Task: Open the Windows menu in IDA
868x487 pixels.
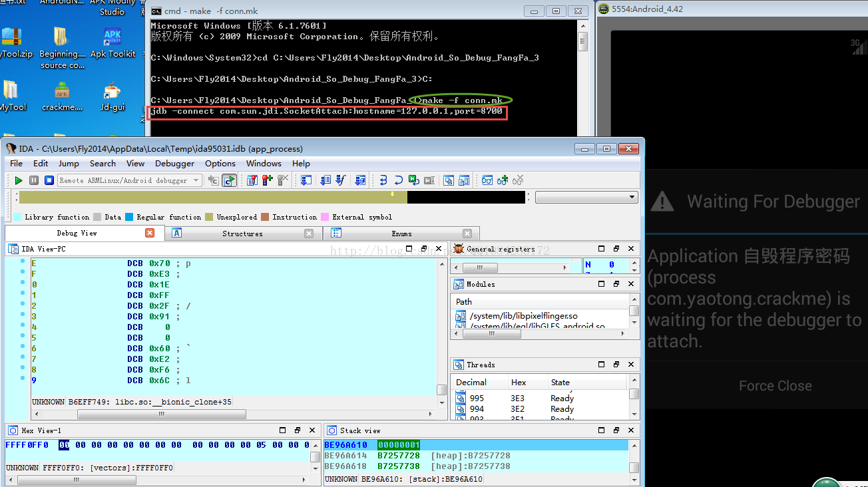Action: 264,163
